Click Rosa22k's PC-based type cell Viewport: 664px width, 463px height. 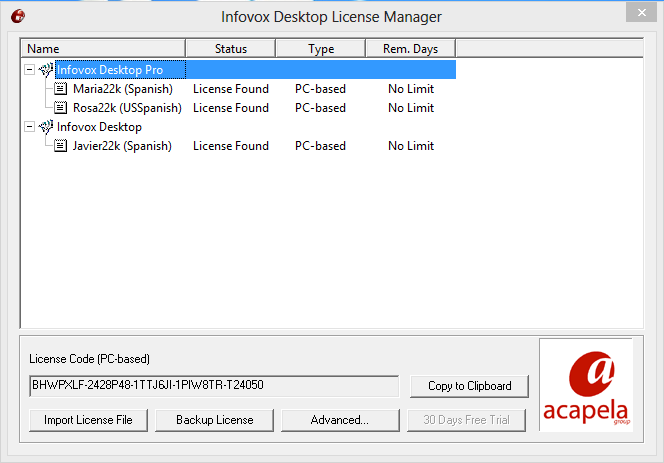click(320, 108)
